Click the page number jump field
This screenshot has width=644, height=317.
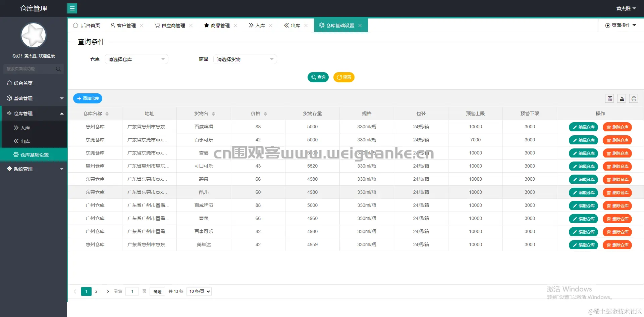click(132, 291)
